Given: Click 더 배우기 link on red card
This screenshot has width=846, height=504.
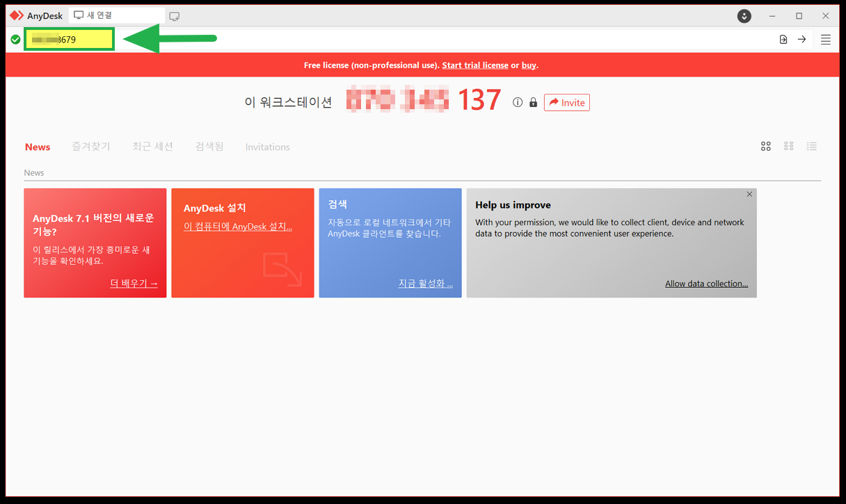Looking at the screenshot, I should tap(134, 284).
